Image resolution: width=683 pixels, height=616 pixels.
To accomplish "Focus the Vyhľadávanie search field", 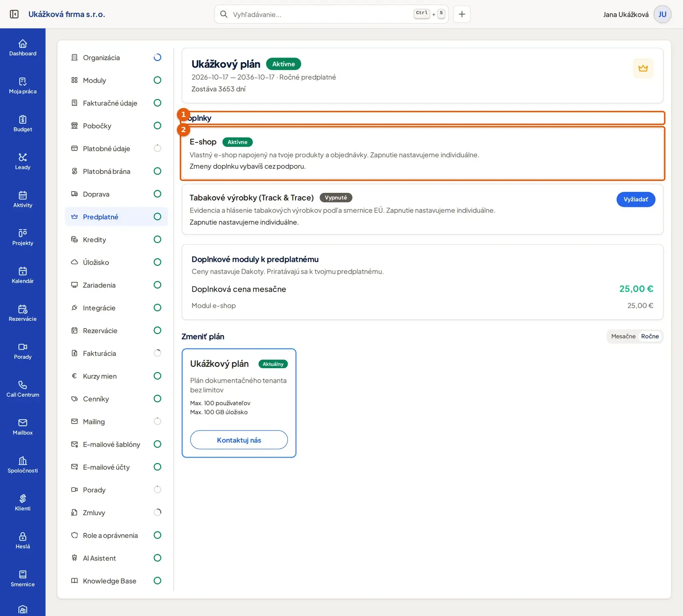I will point(331,14).
